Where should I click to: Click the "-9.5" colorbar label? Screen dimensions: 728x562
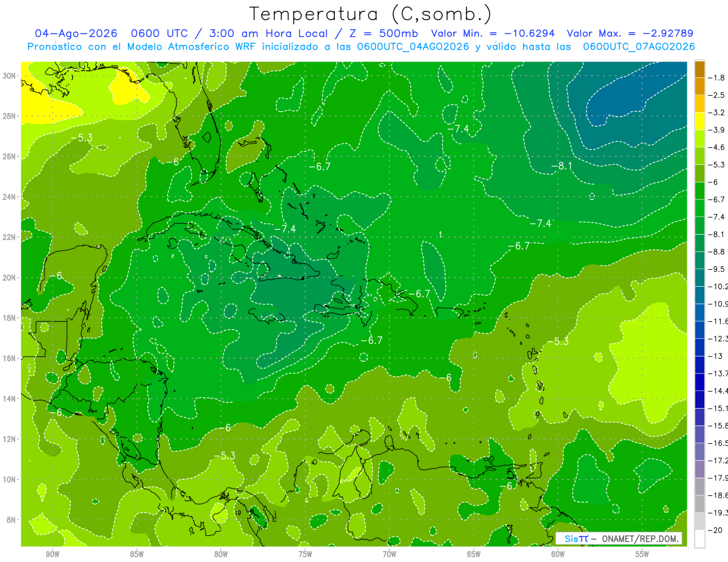point(716,269)
